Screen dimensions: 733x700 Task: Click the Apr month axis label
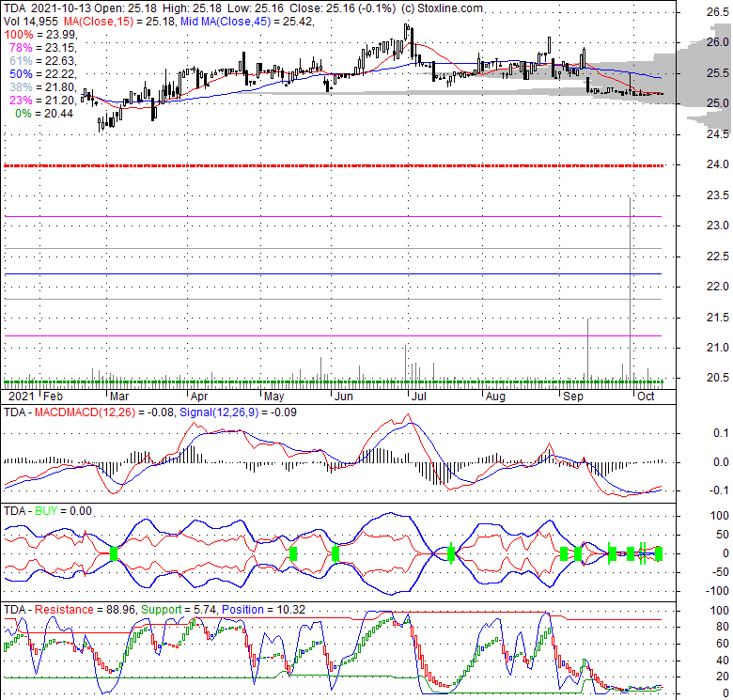pyautogui.click(x=199, y=397)
